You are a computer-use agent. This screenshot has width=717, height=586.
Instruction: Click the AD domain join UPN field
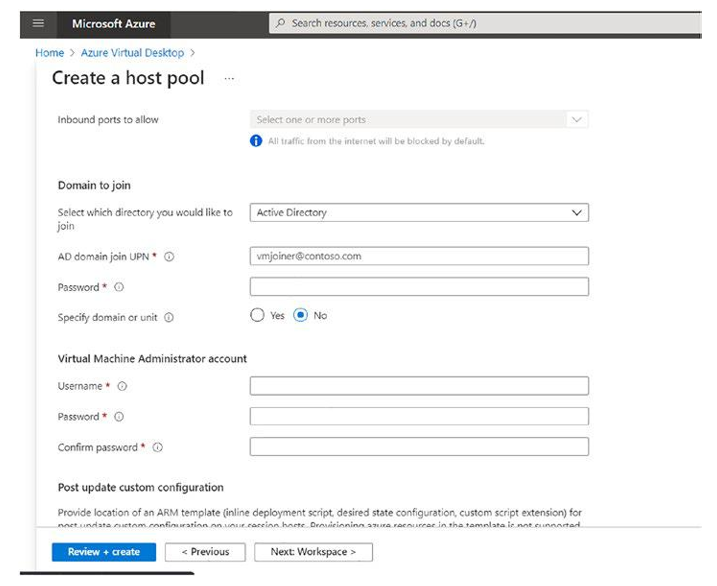(419, 256)
